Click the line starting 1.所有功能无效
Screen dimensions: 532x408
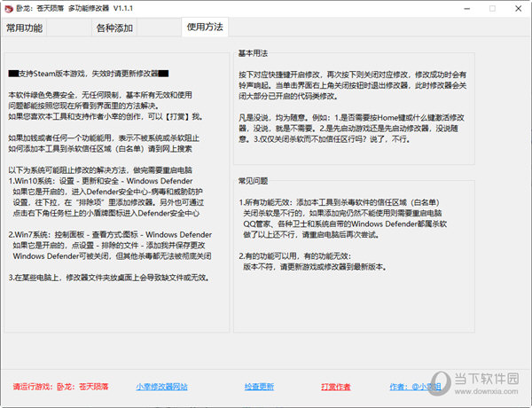339,202
